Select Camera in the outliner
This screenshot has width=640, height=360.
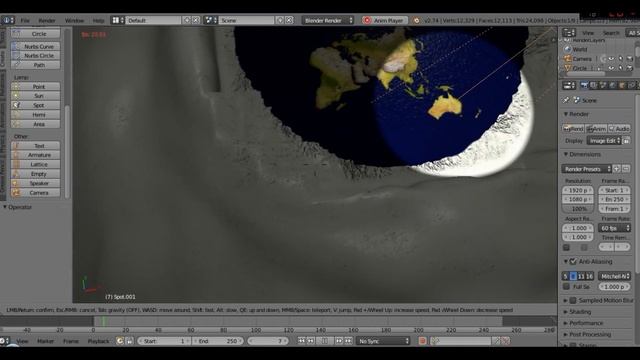pyautogui.click(x=582, y=59)
